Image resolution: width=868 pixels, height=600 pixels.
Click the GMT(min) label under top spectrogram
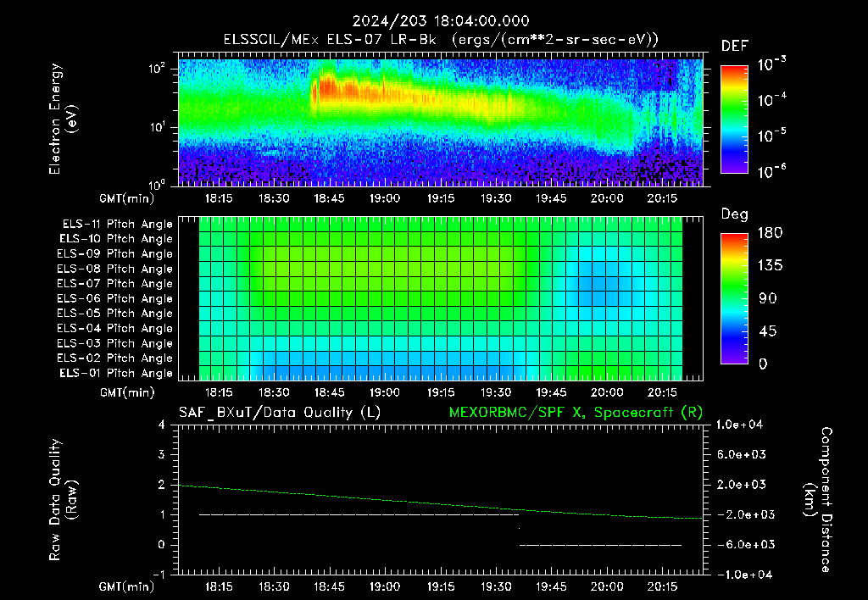(127, 198)
